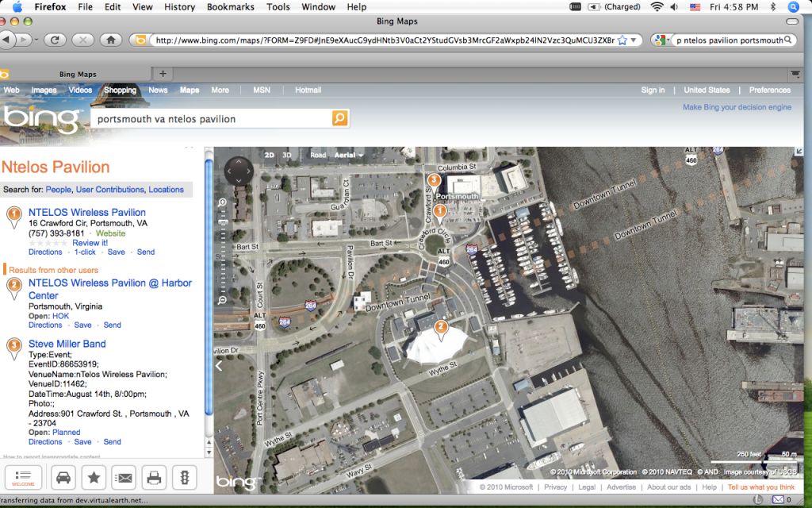Open the View menu
This screenshot has width=812, height=508.
click(x=143, y=6)
